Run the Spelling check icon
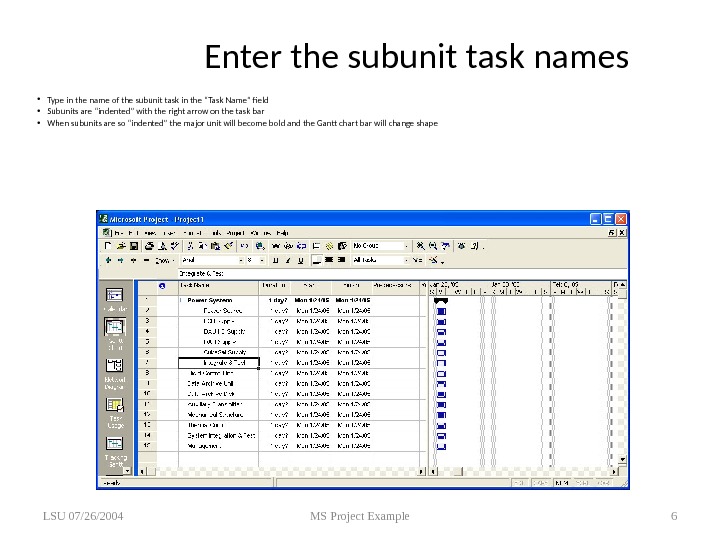 coord(175,246)
